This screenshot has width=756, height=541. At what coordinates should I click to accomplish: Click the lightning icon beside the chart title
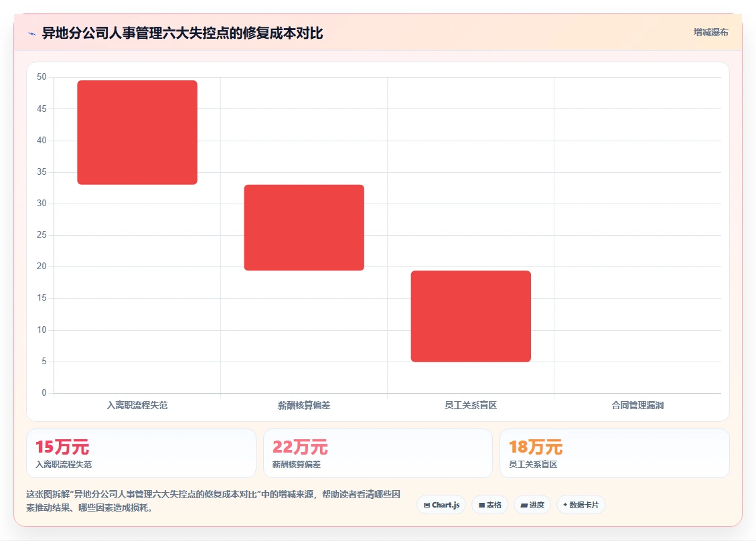tap(32, 33)
